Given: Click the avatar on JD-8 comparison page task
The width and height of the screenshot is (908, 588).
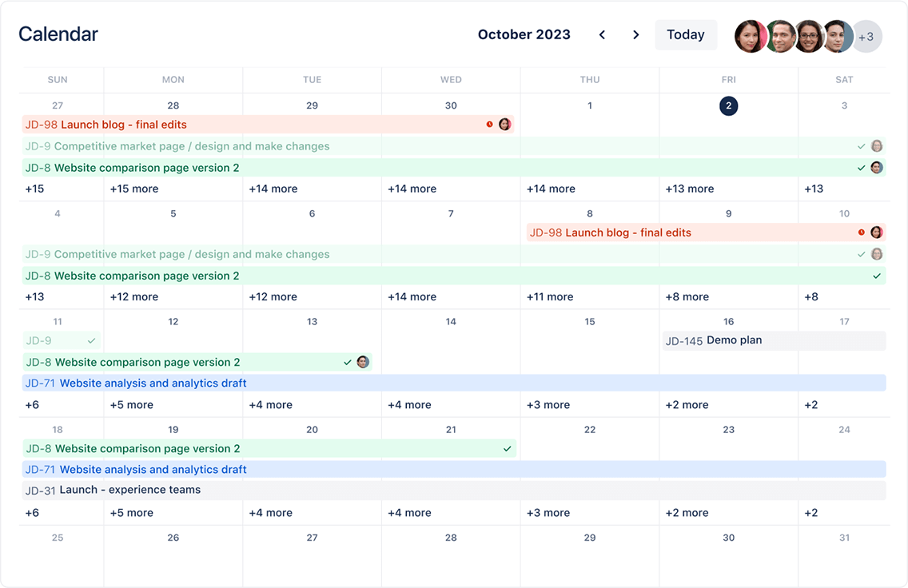Looking at the screenshot, I should point(875,168).
